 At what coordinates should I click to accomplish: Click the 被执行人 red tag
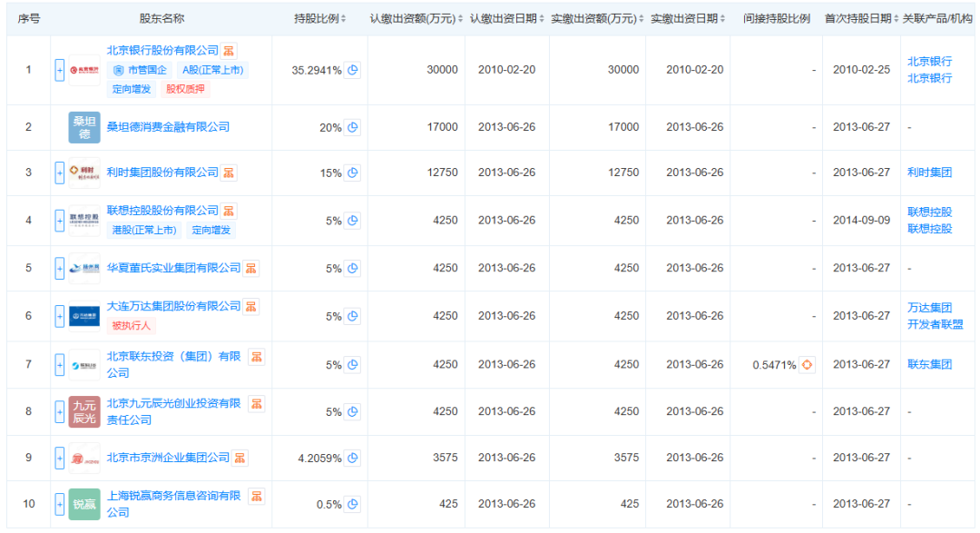[x=132, y=326]
